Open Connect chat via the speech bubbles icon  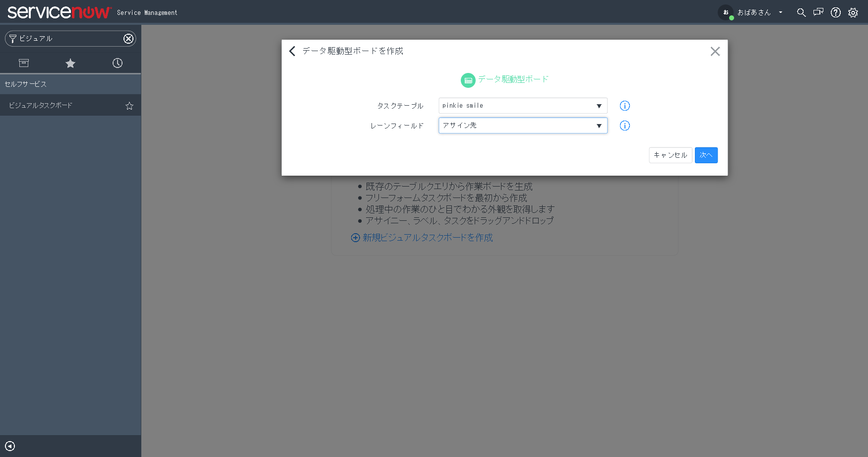click(818, 12)
